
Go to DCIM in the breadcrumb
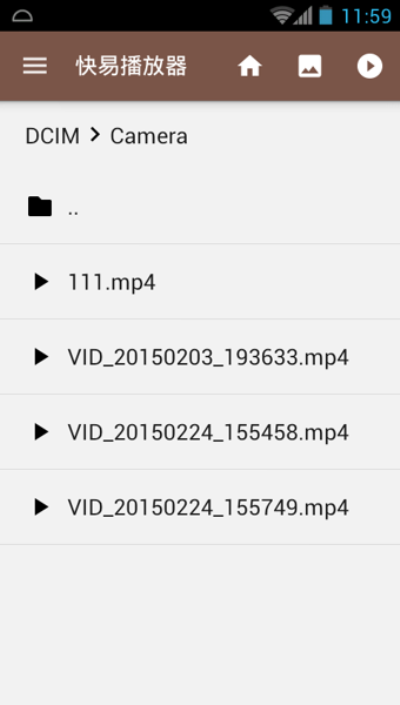[x=52, y=136]
